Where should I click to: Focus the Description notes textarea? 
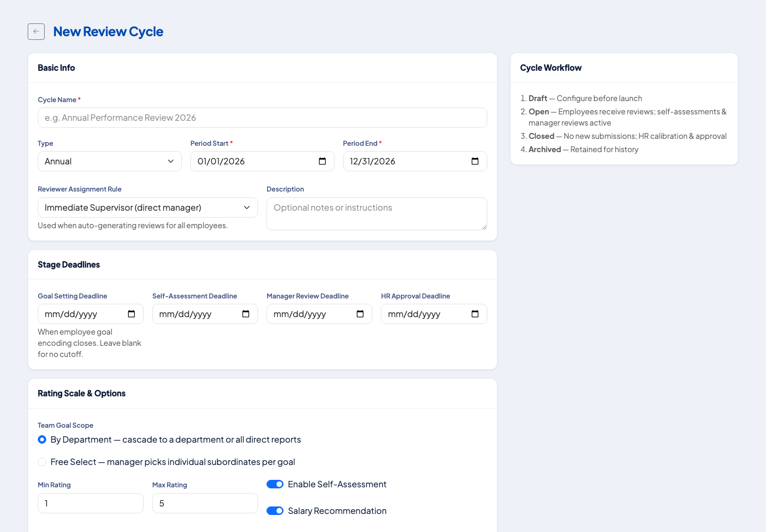[x=377, y=214]
